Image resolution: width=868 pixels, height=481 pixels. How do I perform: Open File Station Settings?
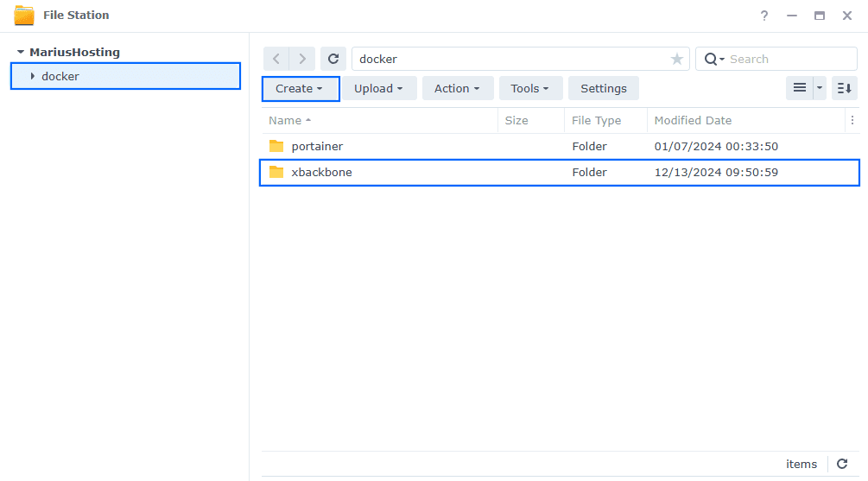click(604, 89)
